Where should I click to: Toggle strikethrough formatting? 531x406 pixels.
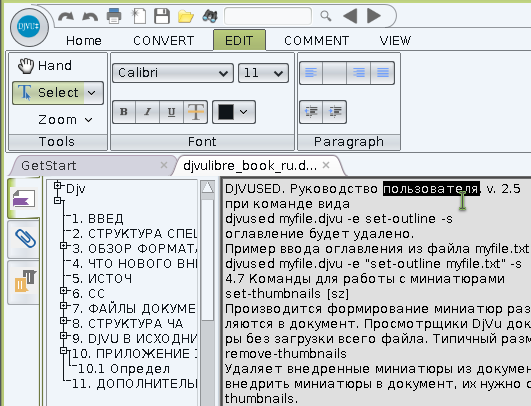[195, 112]
